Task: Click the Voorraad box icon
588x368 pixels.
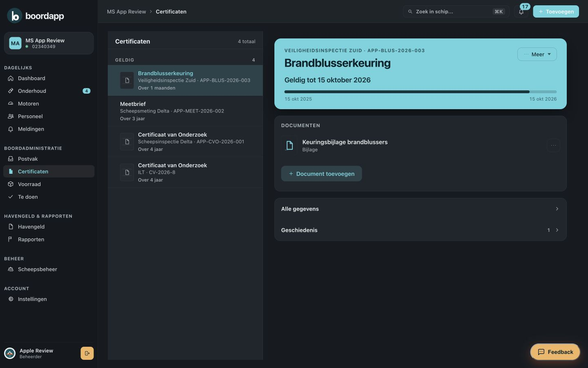Action: tap(11, 184)
